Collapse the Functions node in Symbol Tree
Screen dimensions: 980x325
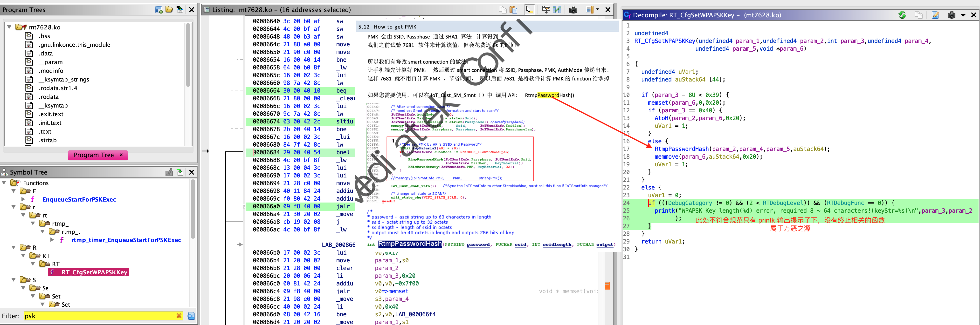pyautogui.click(x=4, y=183)
